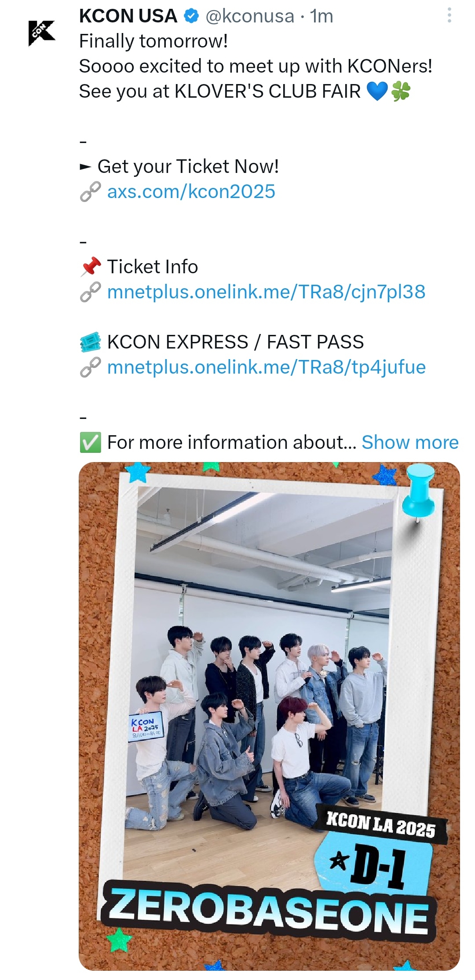Viewport: 475px width, 980px height.
Task: Expand the tweet with Show more
Action: 410,442
